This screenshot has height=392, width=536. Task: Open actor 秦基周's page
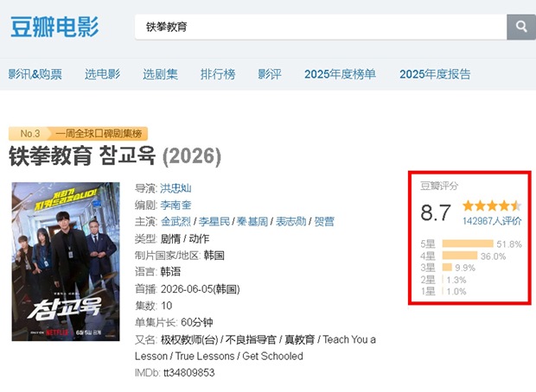click(x=252, y=222)
